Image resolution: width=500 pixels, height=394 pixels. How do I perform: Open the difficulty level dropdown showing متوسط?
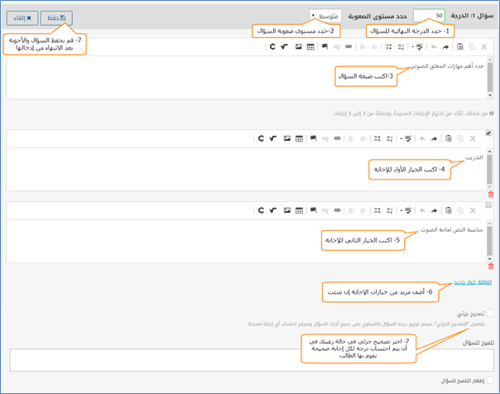(325, 16)
